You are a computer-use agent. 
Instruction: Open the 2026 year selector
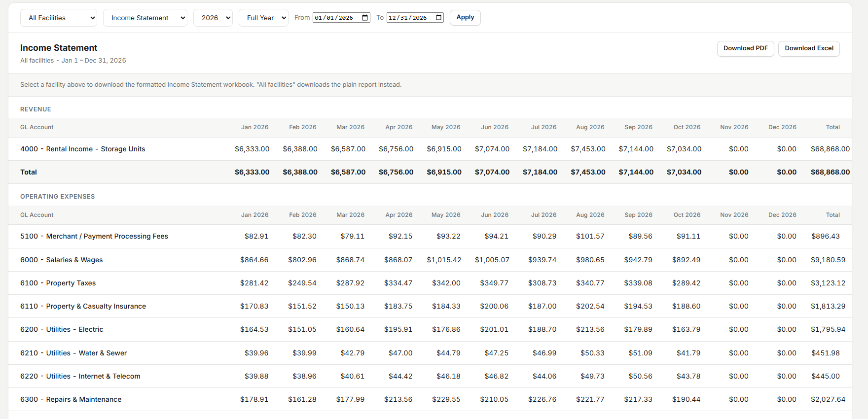click(x=213, y=18)
